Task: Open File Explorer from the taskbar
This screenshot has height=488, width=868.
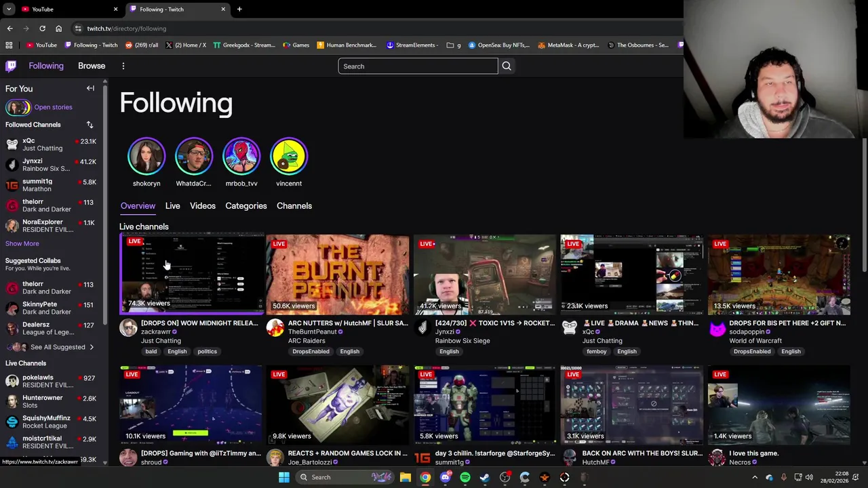Action: tap(406, 477)
